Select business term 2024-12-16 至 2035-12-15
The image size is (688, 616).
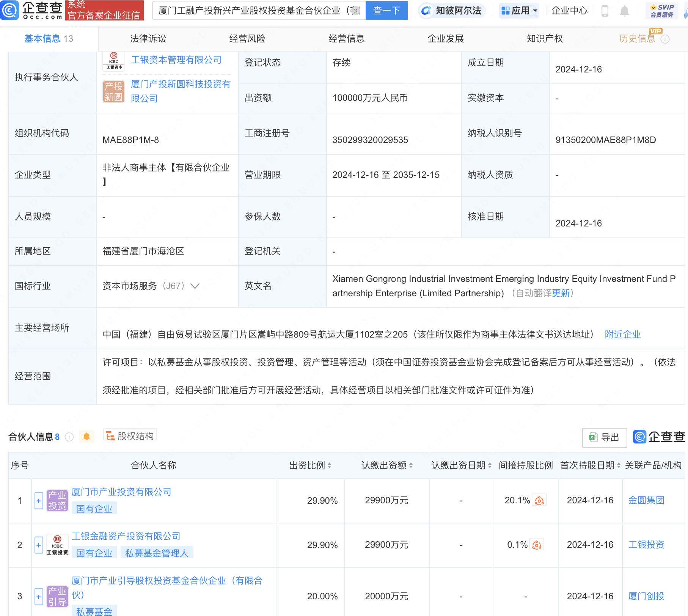point(386,175)
